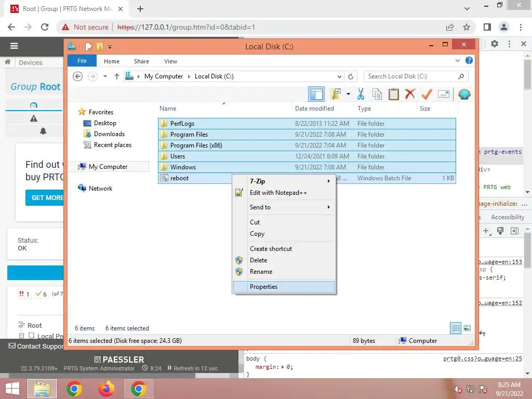Click the red X Delete toolbar icon
Image resolution: width=532 pixels, height=399 pixels.
(x=410, y=94)
